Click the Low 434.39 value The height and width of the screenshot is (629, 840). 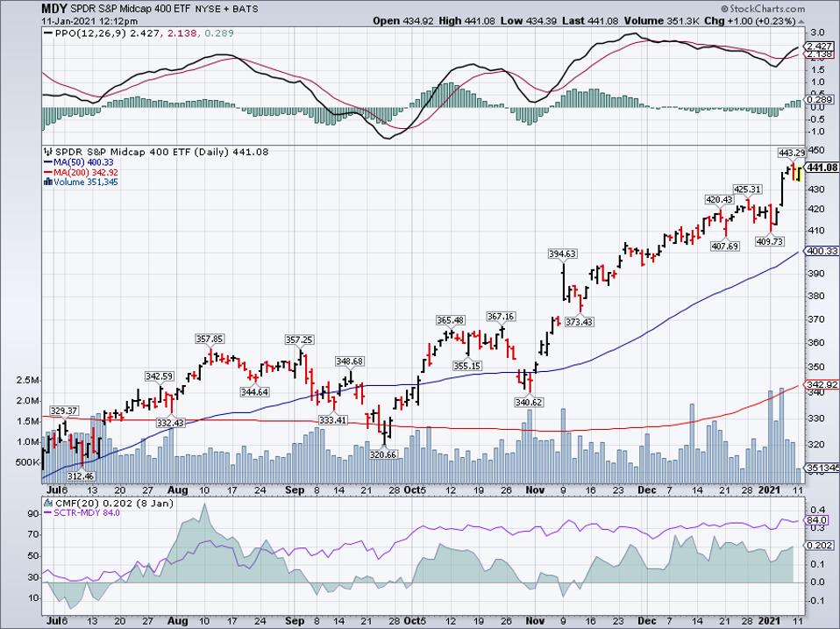tap(528, 21)
